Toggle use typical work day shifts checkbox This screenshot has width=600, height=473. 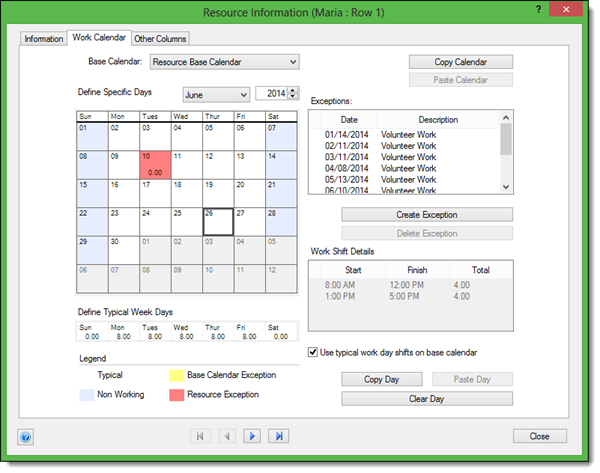point(314,352)
